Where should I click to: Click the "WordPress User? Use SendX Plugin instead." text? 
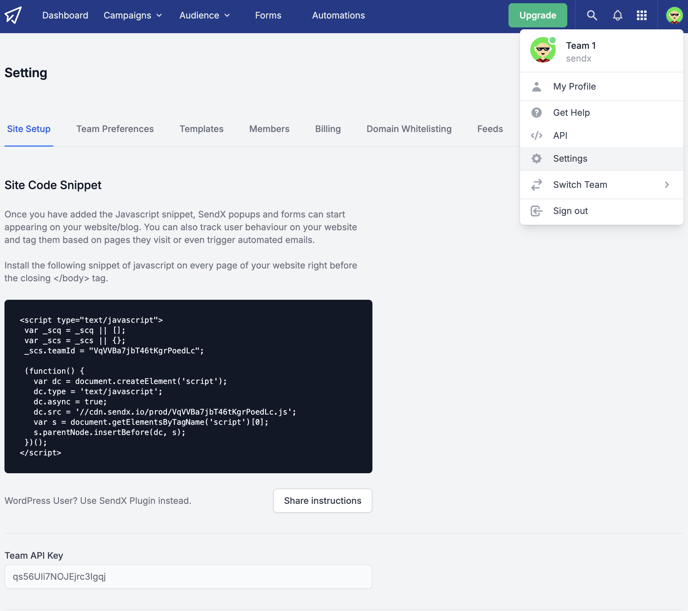pos(98,501)
